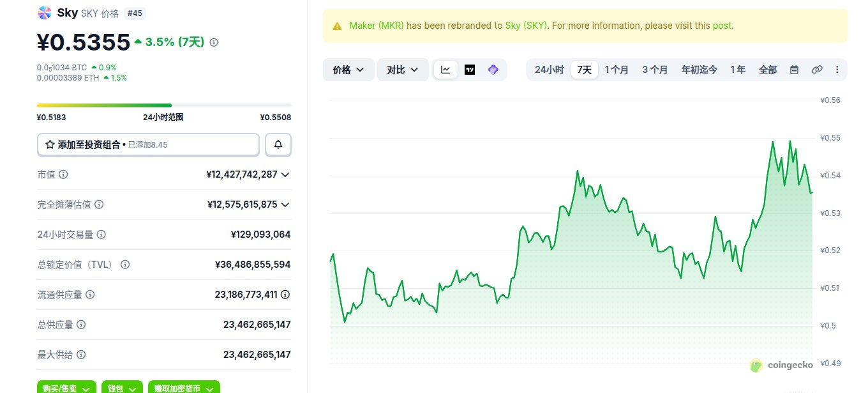Screen dimensions: 868x393
Task: Select the 7天 time range tab
Action: tap(584, 70)
